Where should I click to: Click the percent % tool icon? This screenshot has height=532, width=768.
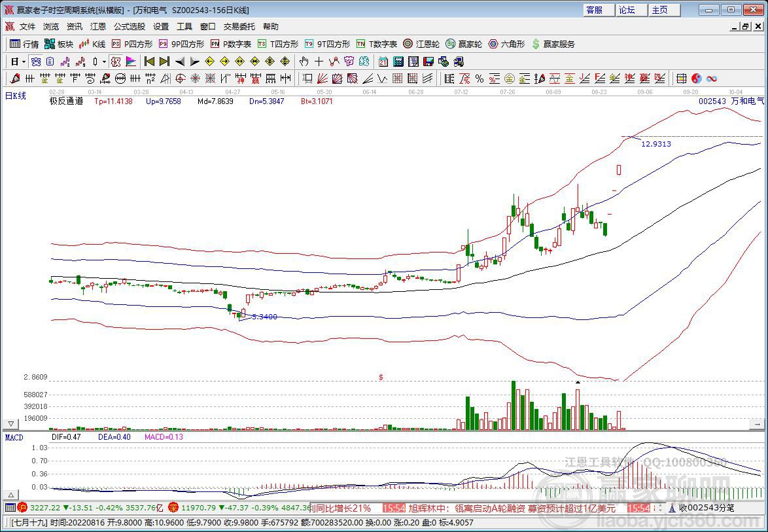[479, 79]
